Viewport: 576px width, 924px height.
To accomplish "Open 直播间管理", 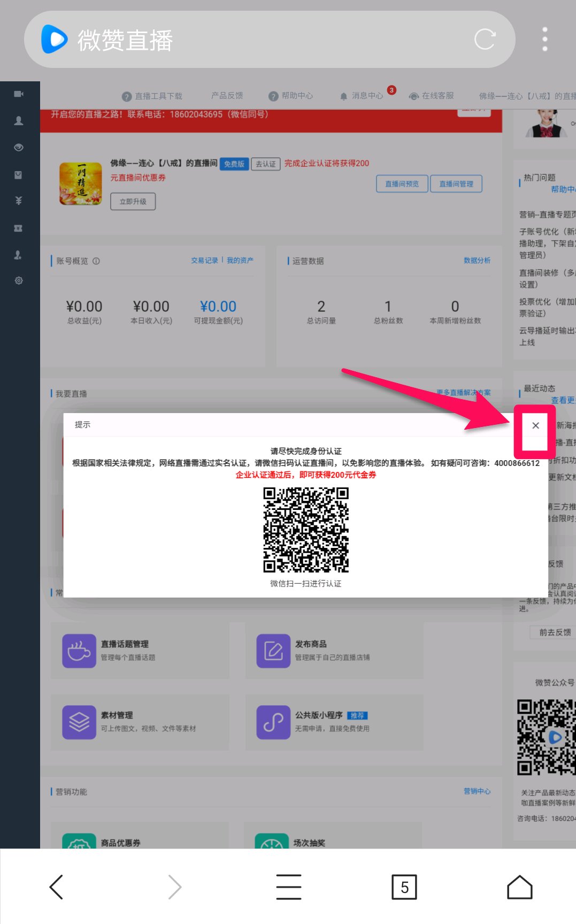I will [456, 184].
